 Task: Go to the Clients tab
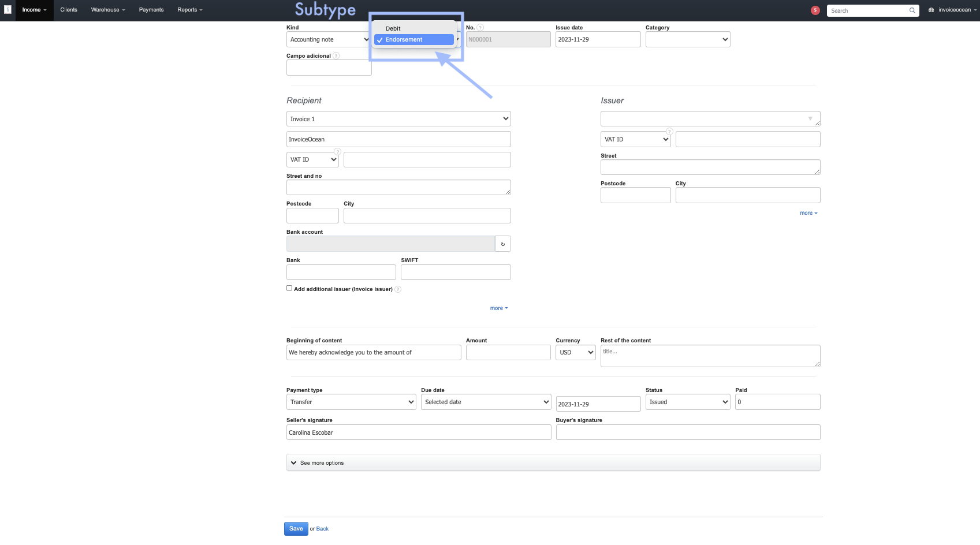click(69, 10)
